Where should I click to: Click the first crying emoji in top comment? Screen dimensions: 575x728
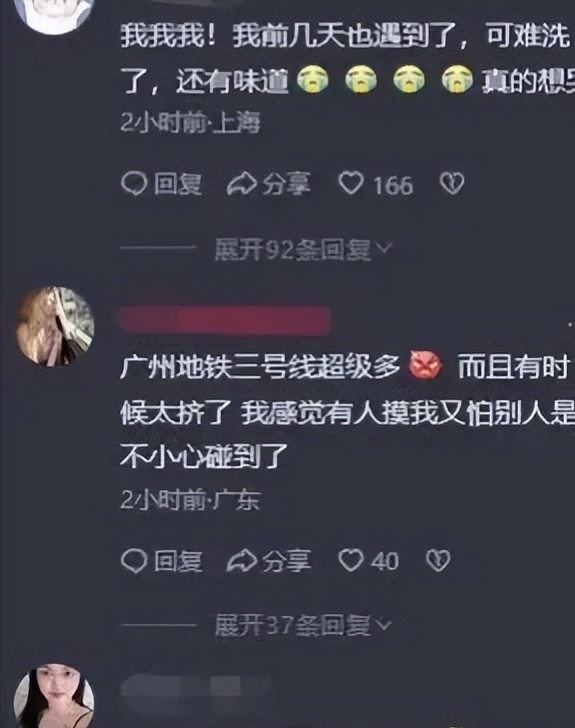(x=313, y=79)
